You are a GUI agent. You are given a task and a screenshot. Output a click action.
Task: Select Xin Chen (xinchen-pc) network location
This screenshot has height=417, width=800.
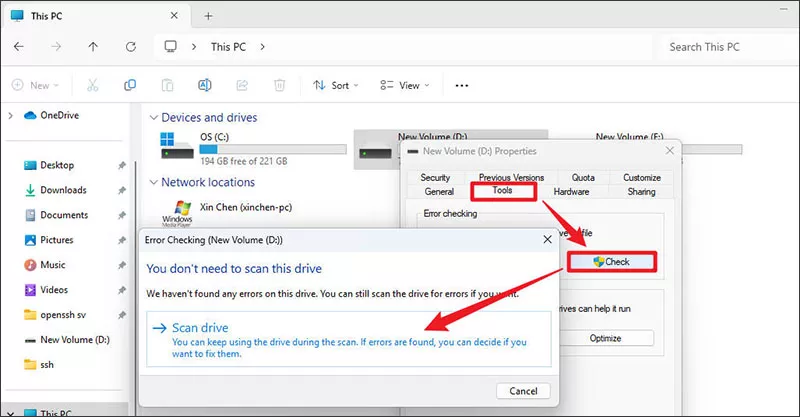point(245,207)
